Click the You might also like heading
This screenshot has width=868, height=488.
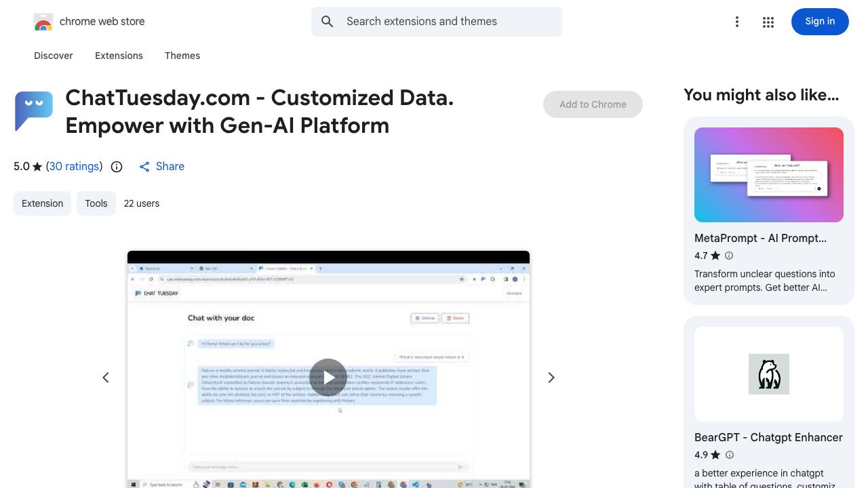point(762,95)
